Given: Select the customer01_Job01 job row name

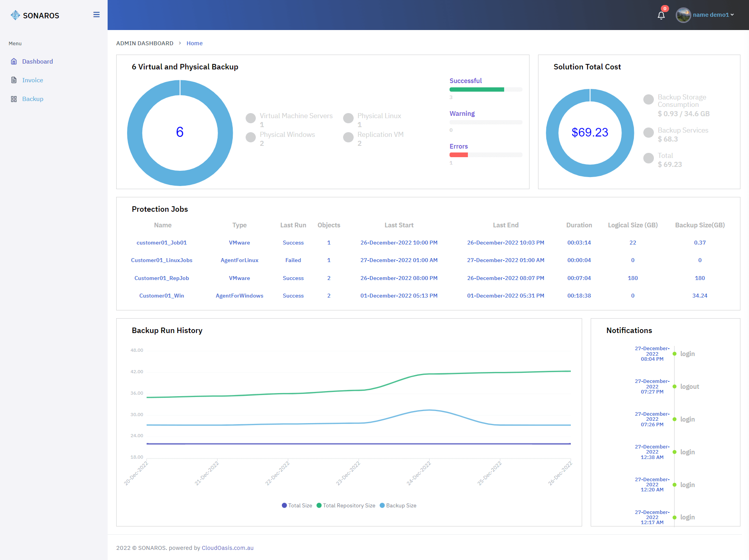Looking at the screenshot, I should click(x=161, y=243).
